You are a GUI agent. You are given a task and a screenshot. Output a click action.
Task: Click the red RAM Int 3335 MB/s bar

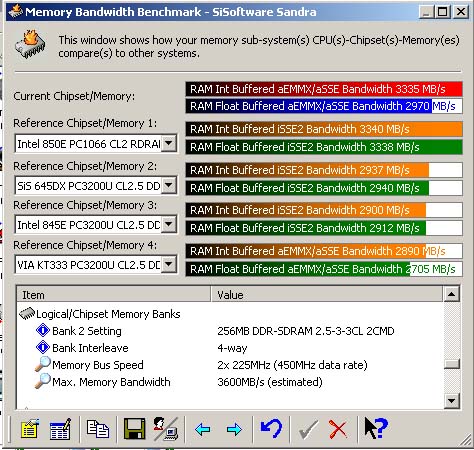324,89
